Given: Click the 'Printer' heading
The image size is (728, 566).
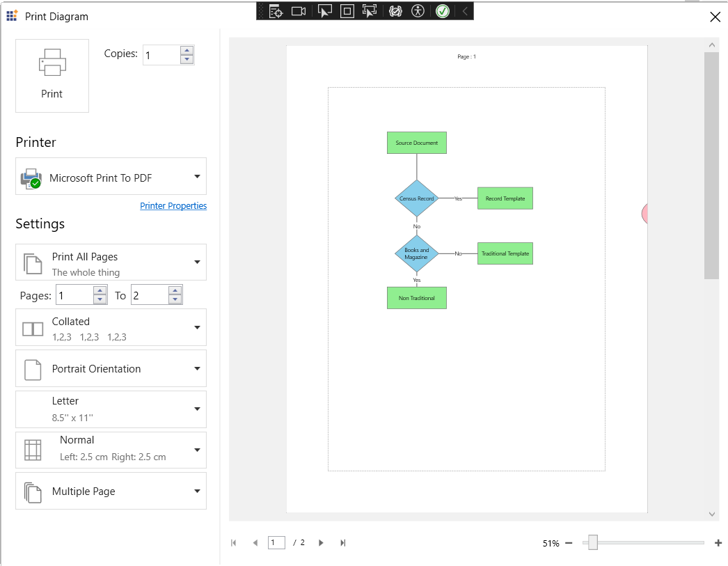Looking at the screenshot, I should [35, 142].
